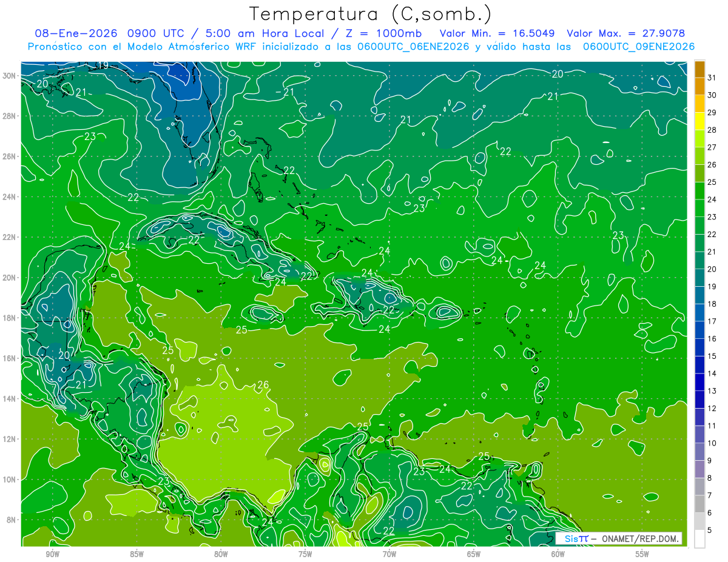Viewport: 728px width, 562px height.
Task: Click the '12' value on the color scale
Action: click(712, 409)
